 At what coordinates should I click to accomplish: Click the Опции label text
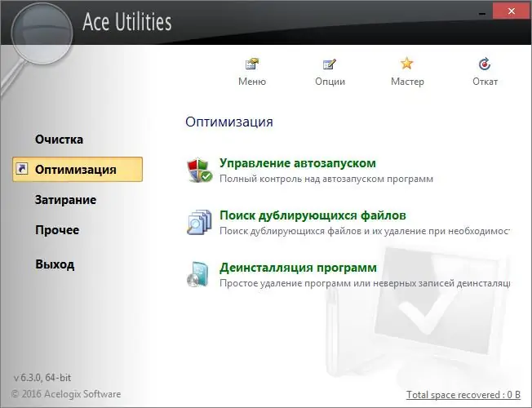click(x=330, y=82)
